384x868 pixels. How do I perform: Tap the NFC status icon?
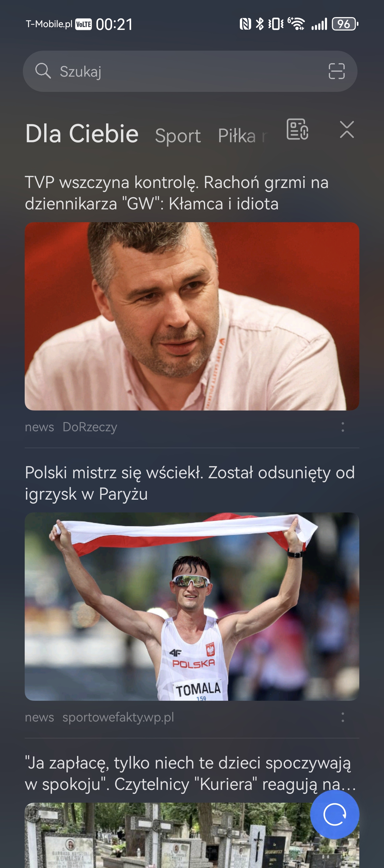pos(245,24)
